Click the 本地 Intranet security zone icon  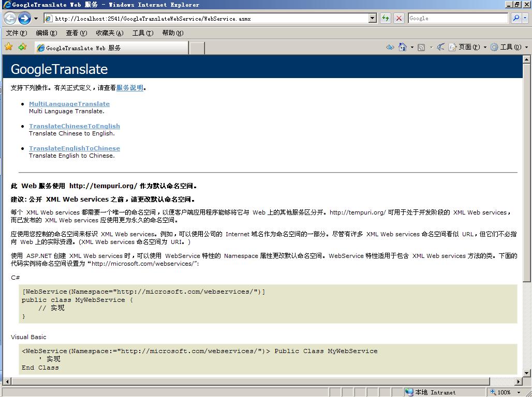tap(409, 392)
